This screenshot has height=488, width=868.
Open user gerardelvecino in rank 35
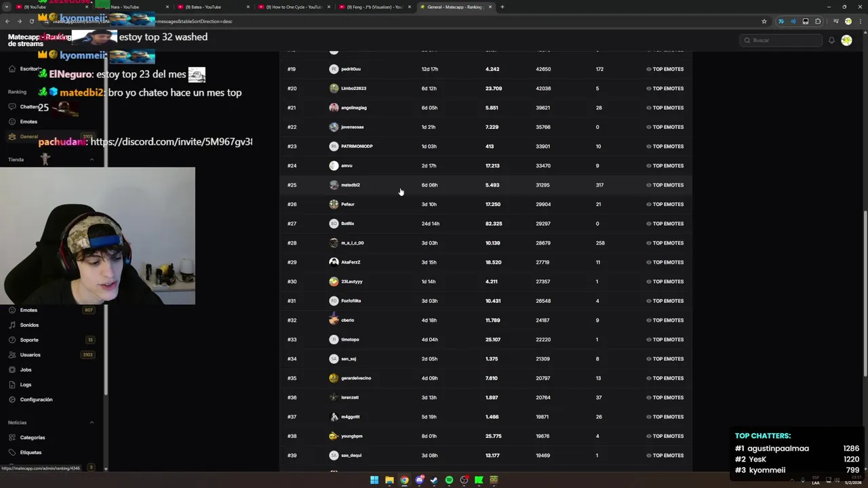pos(356,378)
